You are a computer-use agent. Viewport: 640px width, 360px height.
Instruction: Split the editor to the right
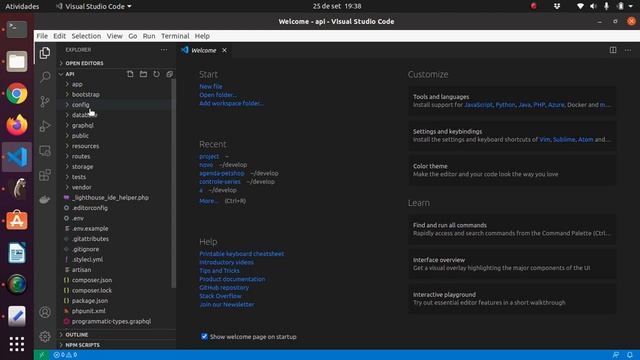click(x=613, y=50)
